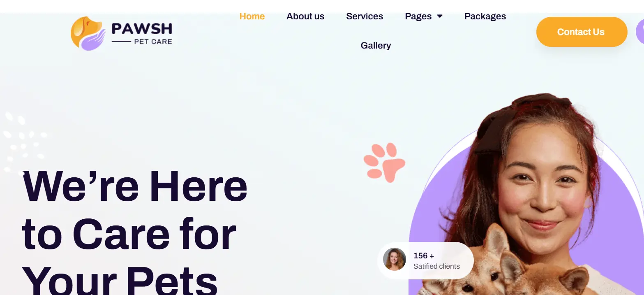Open the Packages page
The image size is (644, 295).
coord(485,16)
